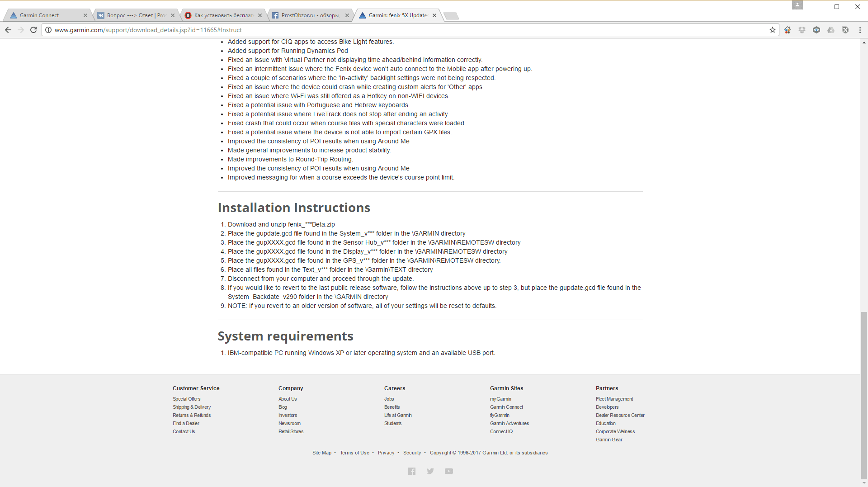This screenshot has height=487, width=868.
Task: Open Corporate Wellness link
Action: coord(615,431)
